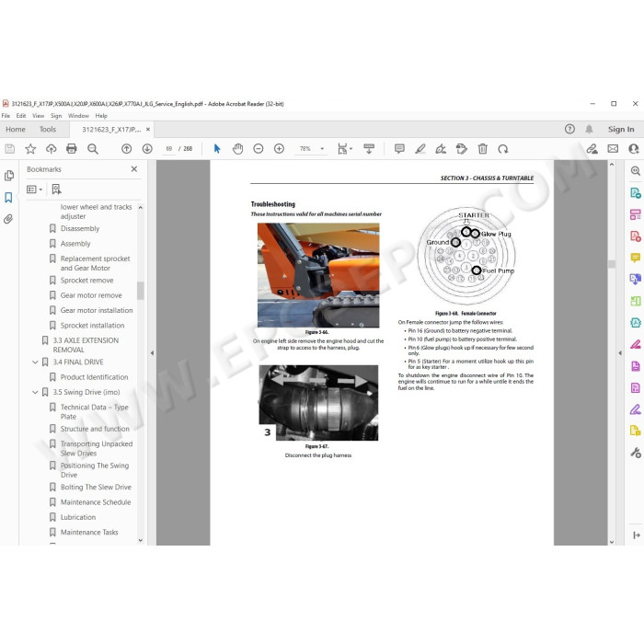Viewport: 644px width, 644px height.
Task: Close the 3121623_F_X17JP document tab
Action: click(x=148, y=130)
